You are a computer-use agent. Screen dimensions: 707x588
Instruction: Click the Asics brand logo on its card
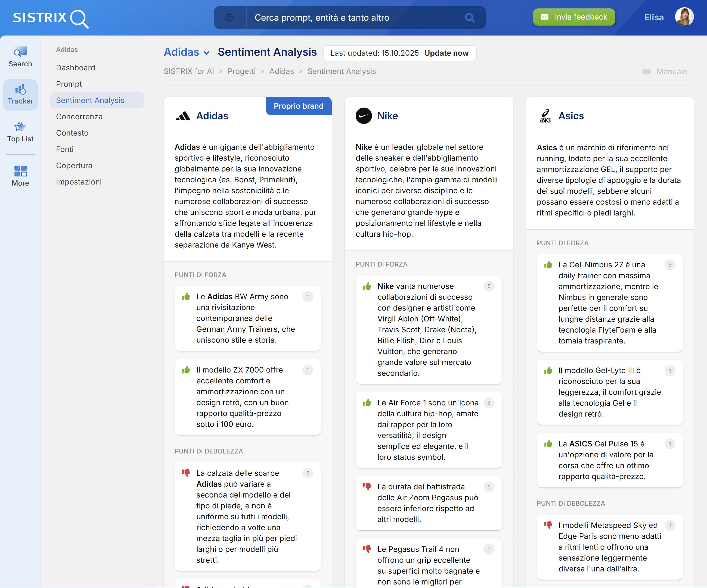point(545,116)
